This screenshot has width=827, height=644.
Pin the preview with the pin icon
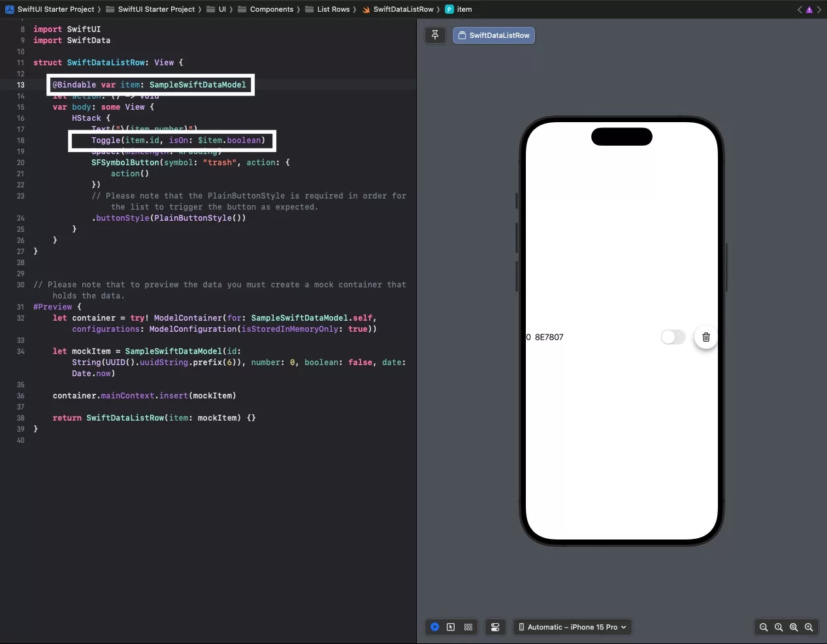click(435, 35)
